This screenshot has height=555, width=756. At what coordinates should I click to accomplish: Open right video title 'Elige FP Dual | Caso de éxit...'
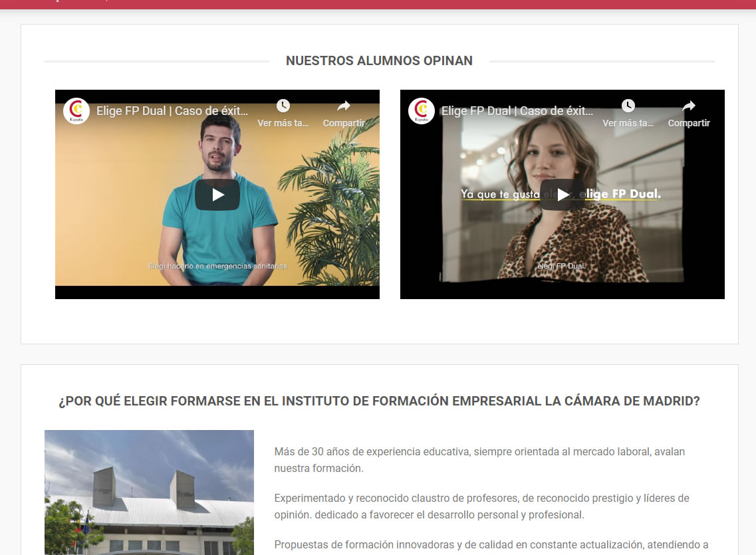[x=517, y=111]
